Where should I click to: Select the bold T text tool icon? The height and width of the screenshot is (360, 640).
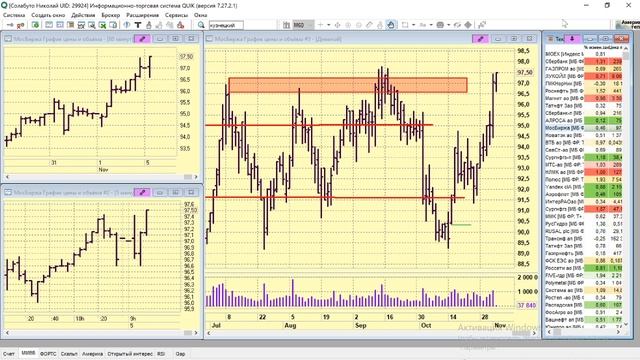point(138,25)
